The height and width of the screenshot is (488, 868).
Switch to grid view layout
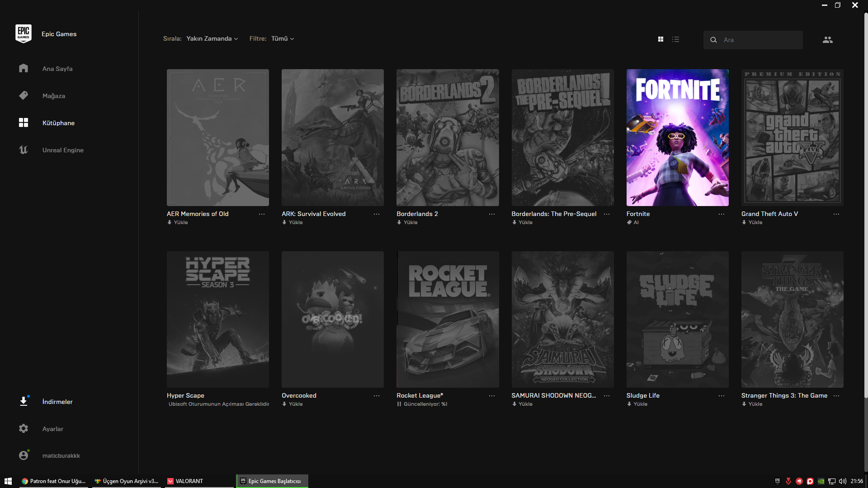(x=660, y=39)
